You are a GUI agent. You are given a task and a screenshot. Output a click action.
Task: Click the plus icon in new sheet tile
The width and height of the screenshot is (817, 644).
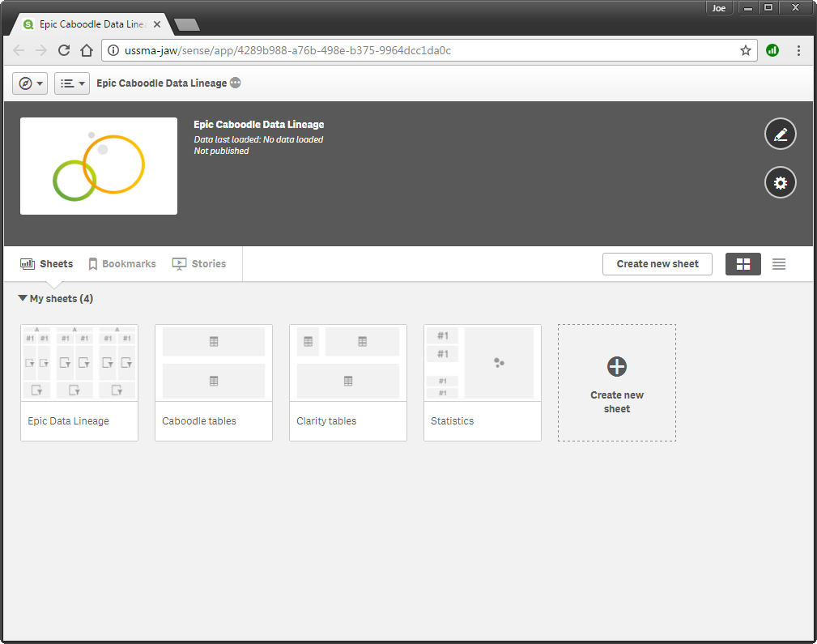tap(617, 367)
